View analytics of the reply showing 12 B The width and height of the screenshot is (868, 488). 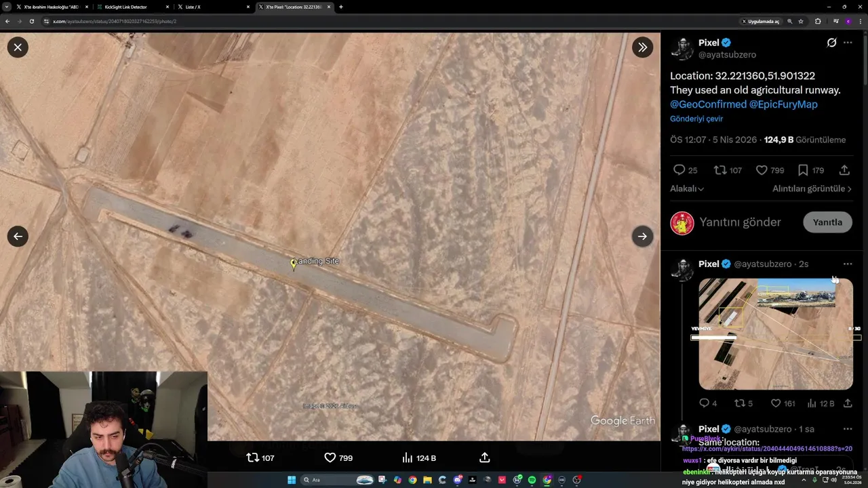[x=812, y=403]
